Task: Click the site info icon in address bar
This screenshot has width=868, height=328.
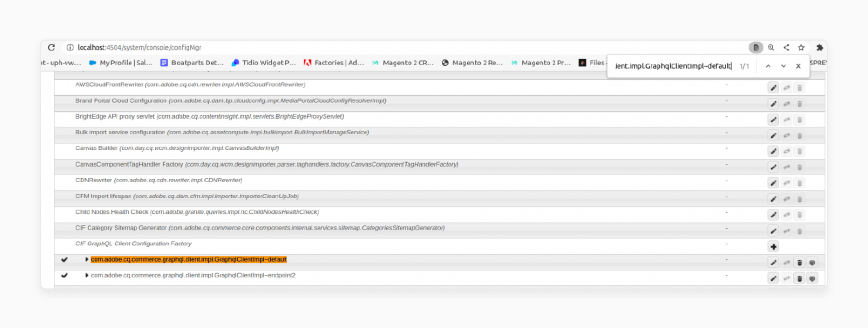Action: tap(70, 47)
